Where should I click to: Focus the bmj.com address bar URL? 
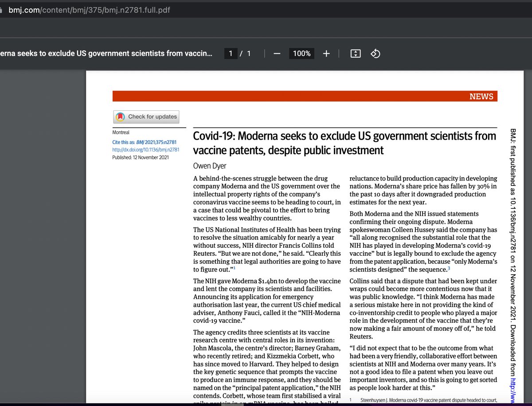[89, 10]
